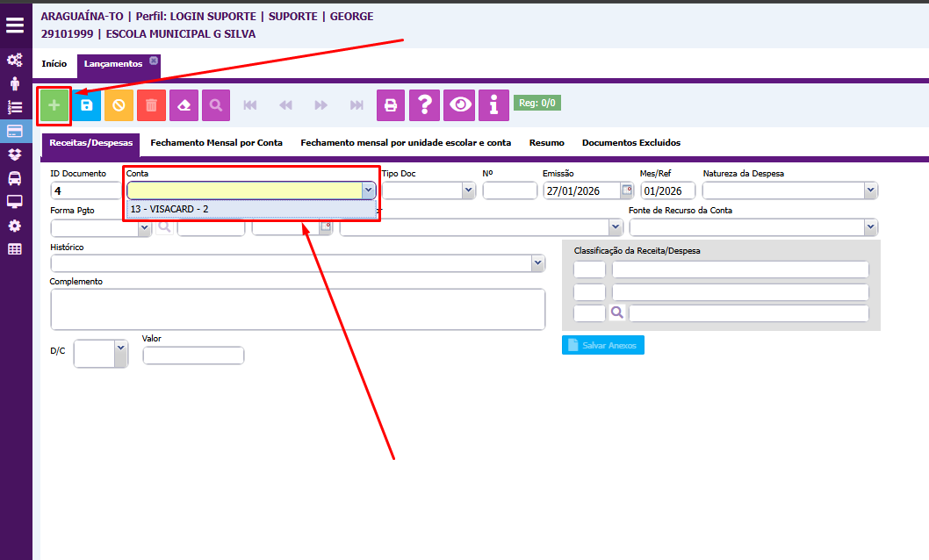929x560 pixels.
Task: Switch to Fechamento Mensal por Conta tab
Action: pyautogui.click(x=216, y=142)
